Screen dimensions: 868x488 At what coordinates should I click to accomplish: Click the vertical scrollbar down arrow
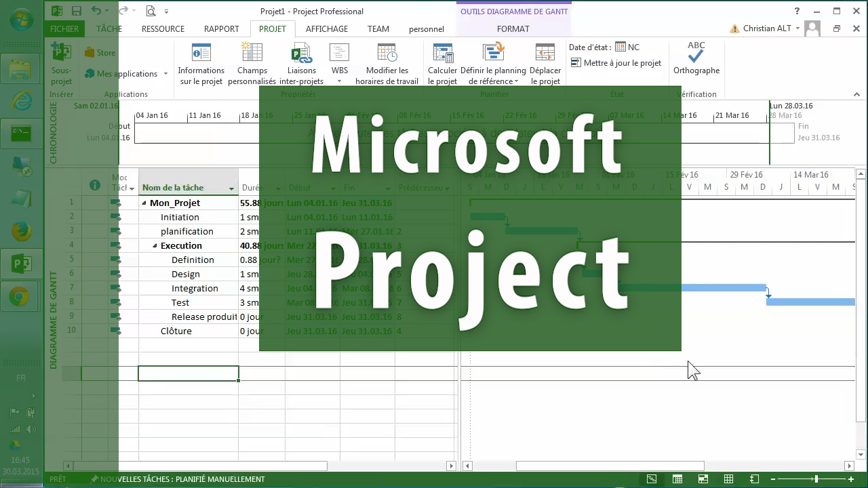coord(861,455)
